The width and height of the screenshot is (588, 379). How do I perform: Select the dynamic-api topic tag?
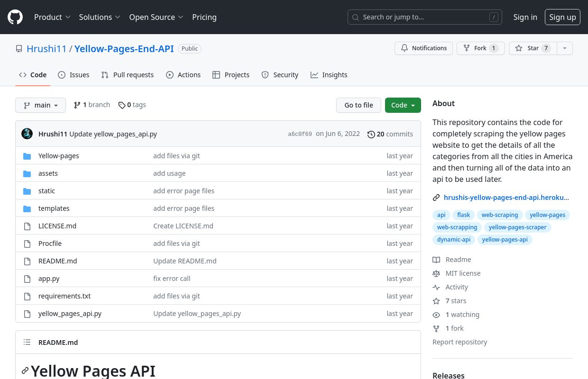click(x=454, y=240)
